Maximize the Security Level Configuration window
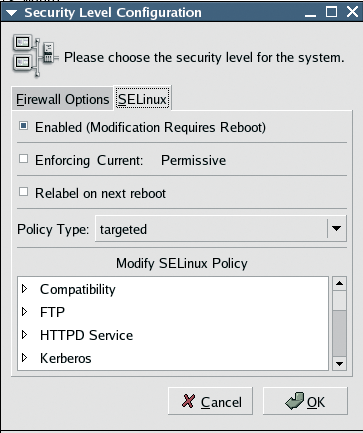 pyautogui.click(x=331, y=12)
